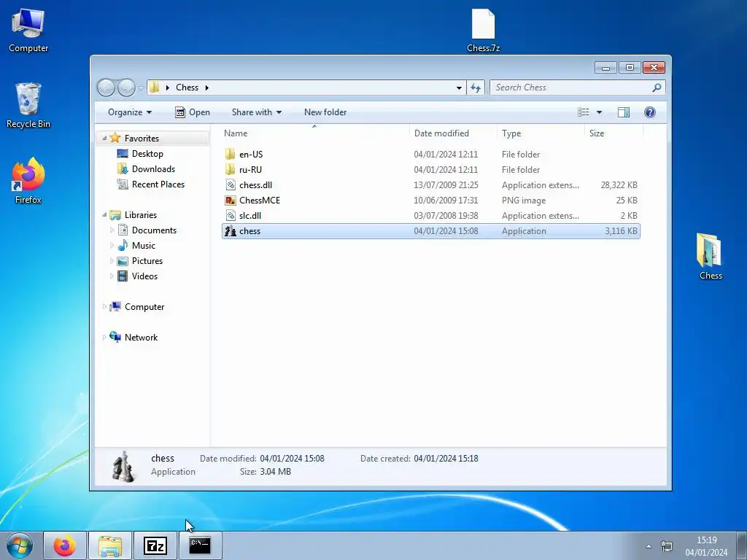The height and width of the screenshot is (560, 747).
Task: Select the Videos library
Action: (144, 276)
